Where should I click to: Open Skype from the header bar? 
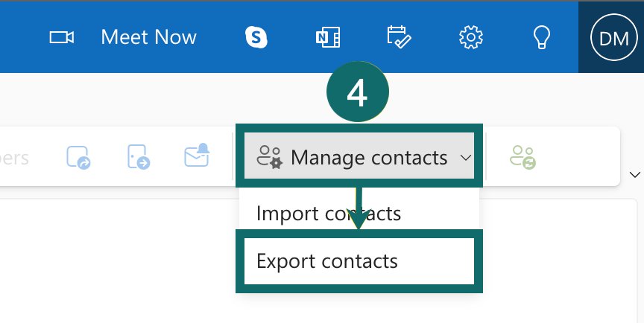[x=256, y=37]
